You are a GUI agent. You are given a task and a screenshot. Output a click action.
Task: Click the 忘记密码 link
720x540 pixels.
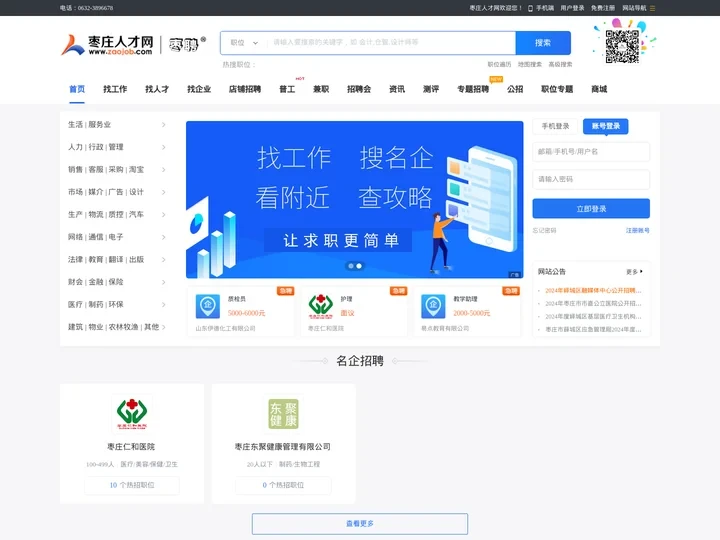[544, 231]
